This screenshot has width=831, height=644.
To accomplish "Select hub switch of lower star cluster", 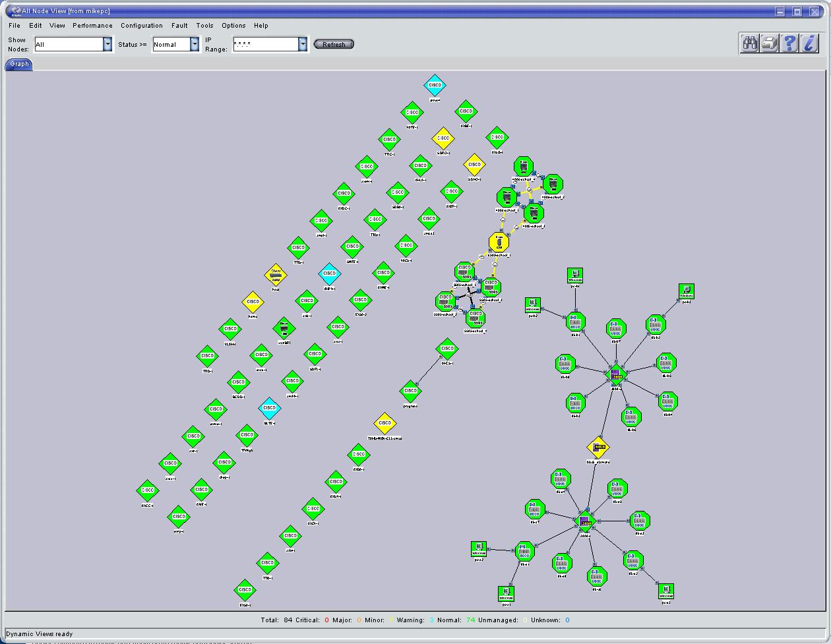I will coord(584,521).
